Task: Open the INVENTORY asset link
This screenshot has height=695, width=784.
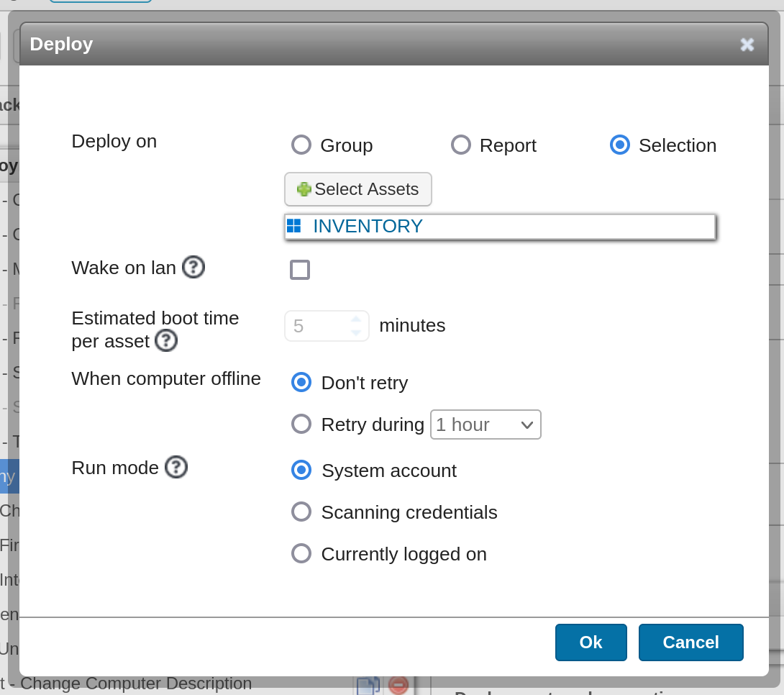Action: click(x=368, y=226)
